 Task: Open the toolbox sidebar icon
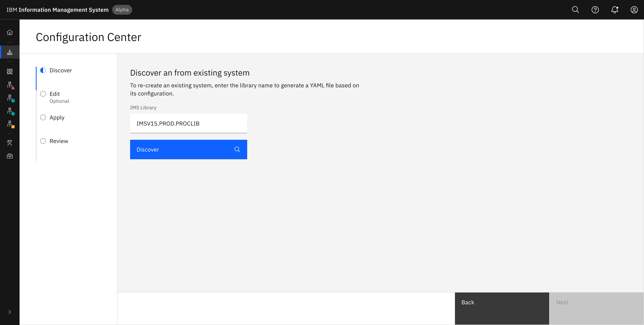[x=10, y=156]
